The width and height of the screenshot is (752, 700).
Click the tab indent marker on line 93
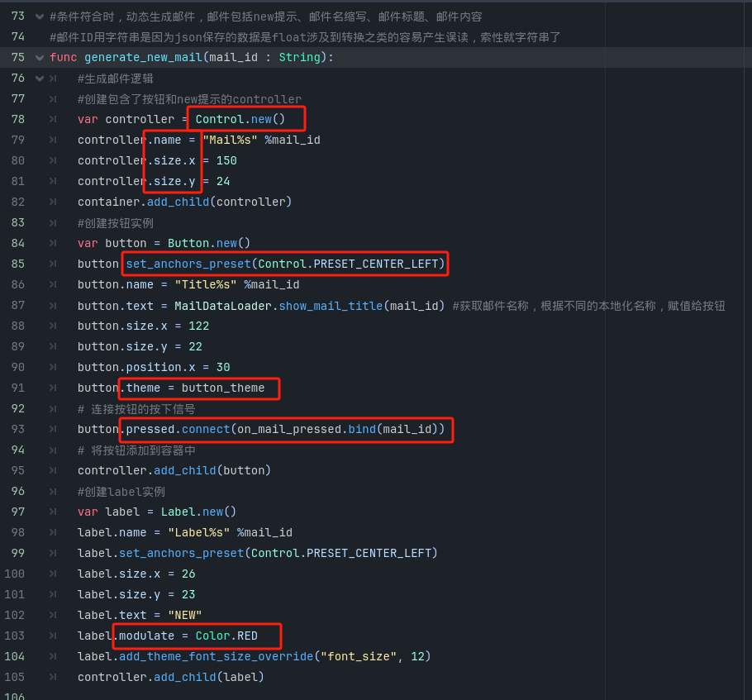53,430
